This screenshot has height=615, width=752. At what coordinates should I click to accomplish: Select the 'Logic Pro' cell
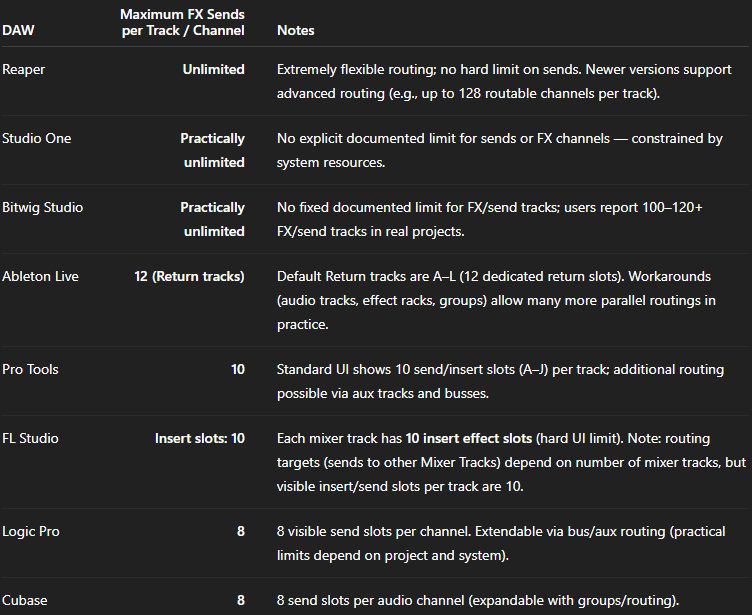(31, 532)
